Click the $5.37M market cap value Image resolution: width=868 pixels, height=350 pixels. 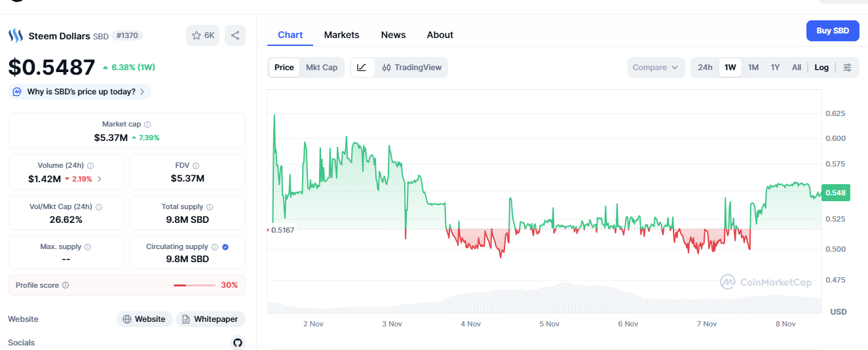[x=110, y=138]
